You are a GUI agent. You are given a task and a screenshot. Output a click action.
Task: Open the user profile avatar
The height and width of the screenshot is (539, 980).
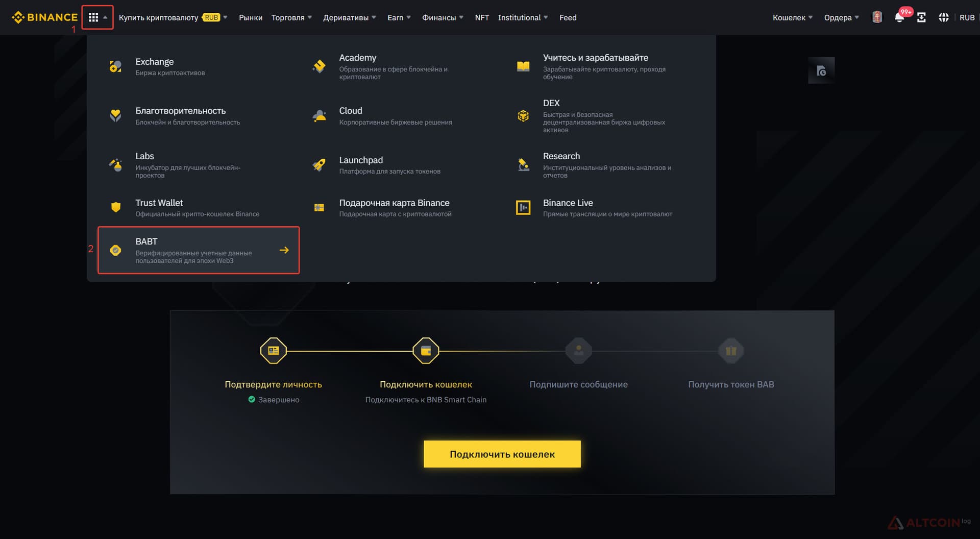coord(877,17)
